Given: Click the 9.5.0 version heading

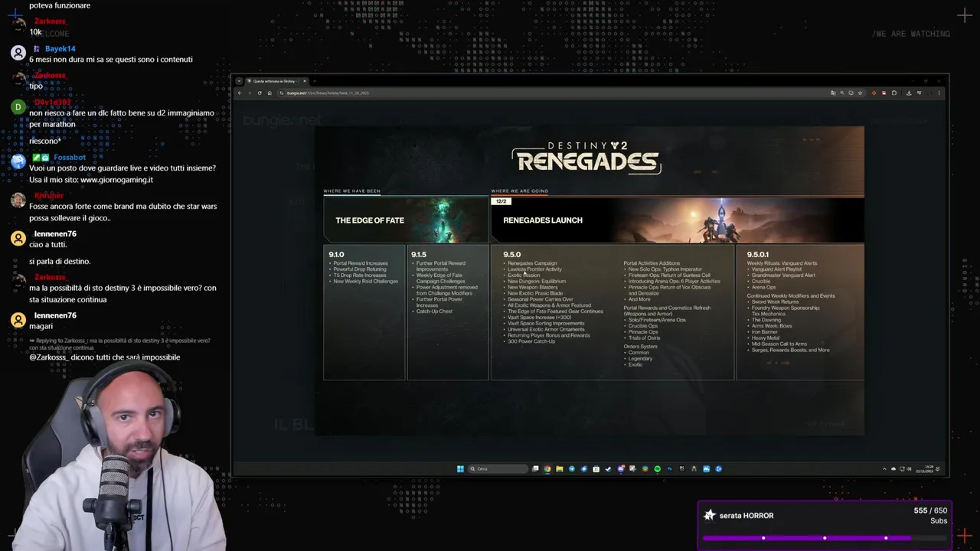Looking at the screenshot, I should click(x=511, y=254).
